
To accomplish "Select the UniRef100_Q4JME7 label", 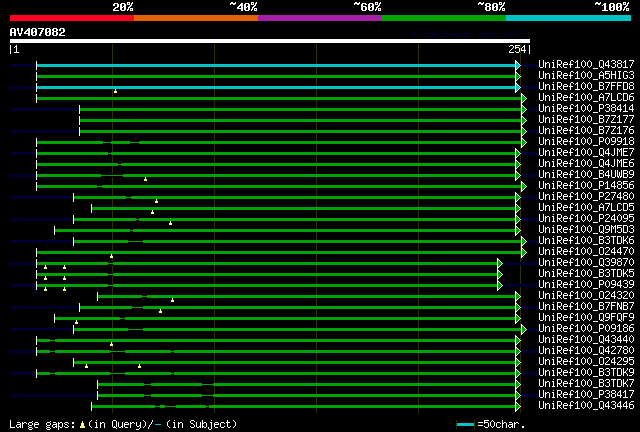I will (x=586, y=152).
